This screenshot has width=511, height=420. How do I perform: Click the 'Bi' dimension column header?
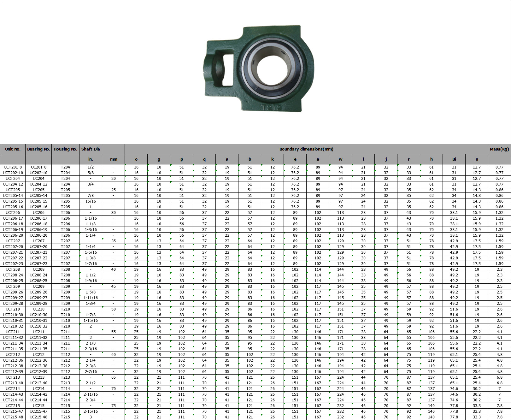454,159
